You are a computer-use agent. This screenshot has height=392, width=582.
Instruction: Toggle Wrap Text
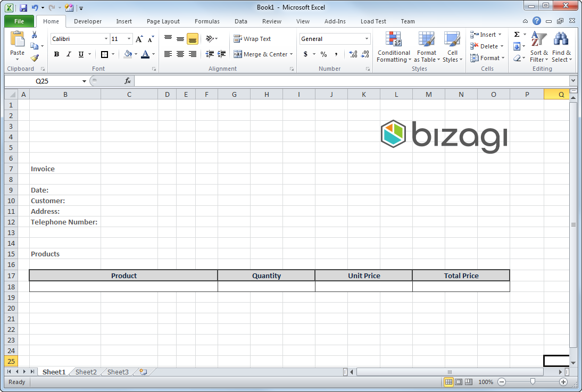[252, 39]
